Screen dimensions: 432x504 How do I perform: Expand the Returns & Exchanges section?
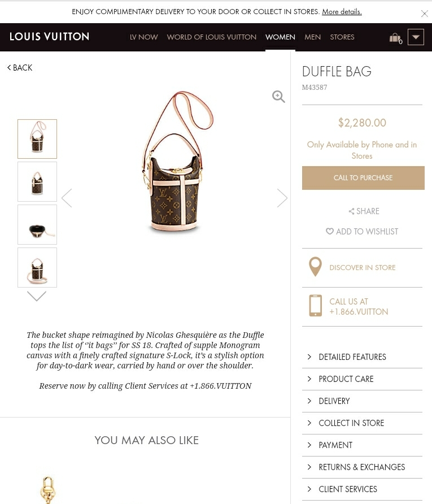362,467
